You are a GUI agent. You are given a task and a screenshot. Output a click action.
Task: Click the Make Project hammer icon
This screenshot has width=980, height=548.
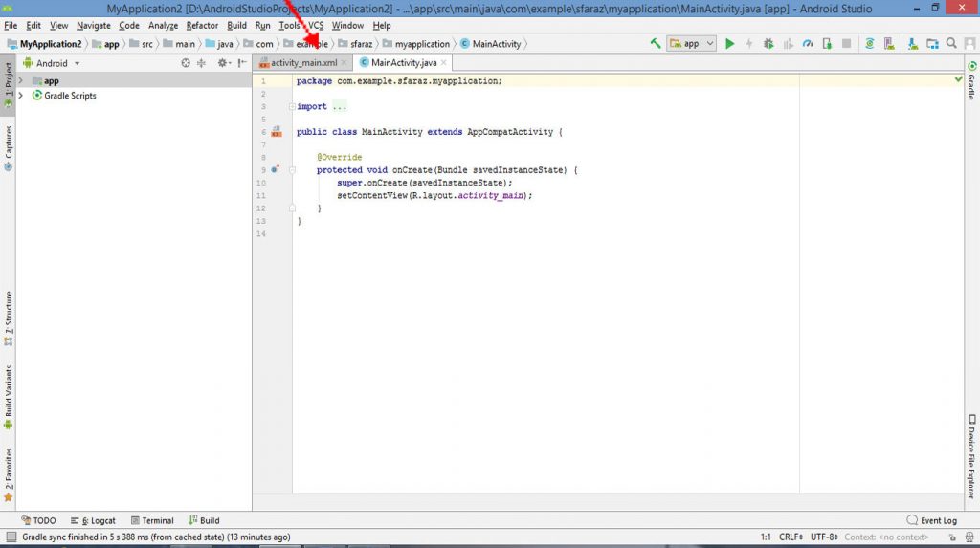tap(655, 44)
